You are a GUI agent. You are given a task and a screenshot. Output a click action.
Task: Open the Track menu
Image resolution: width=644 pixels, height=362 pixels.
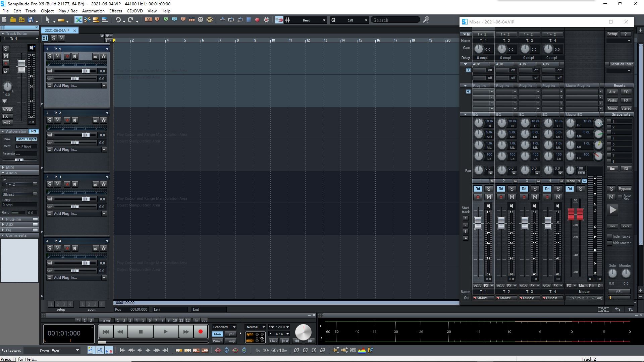tap(31, 11)
